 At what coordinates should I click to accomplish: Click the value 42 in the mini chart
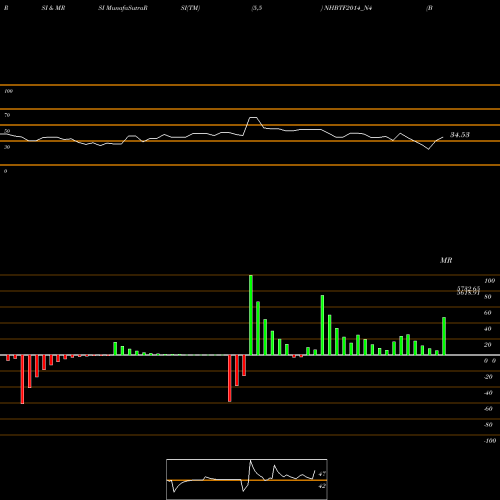pyautogui.click(x=322, y=486)
